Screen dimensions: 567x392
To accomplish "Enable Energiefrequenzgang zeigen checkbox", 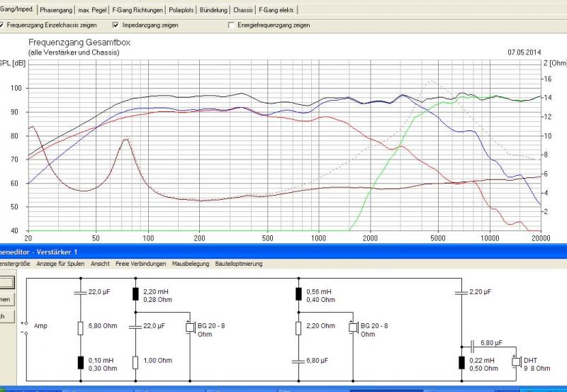I will tap(231, 25).
